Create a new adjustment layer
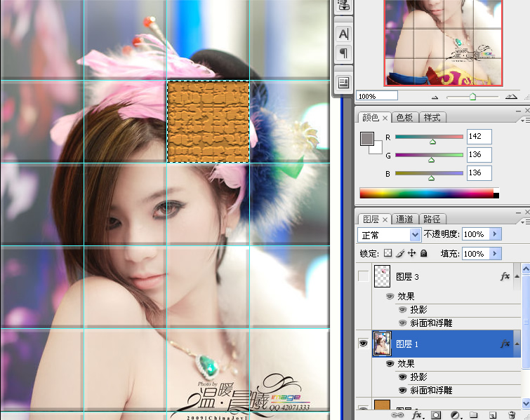This screenshot has height=420, width=530. [x=455, y=415]
